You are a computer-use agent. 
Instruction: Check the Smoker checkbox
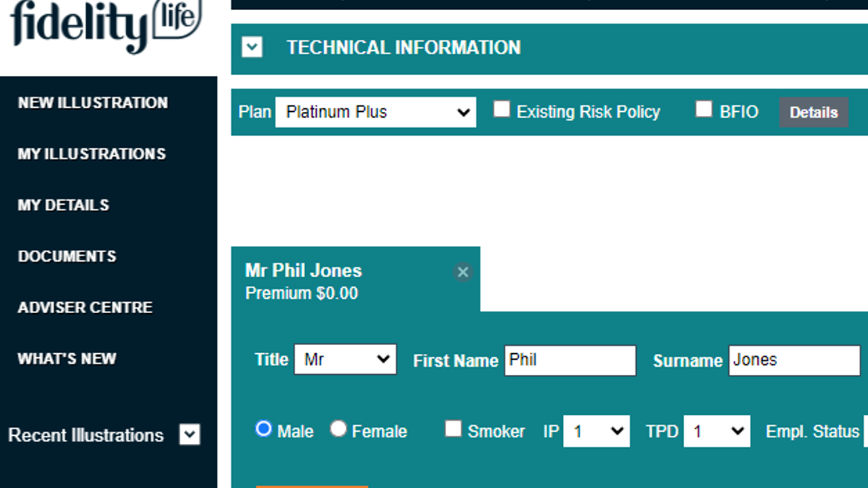point(453,429)
